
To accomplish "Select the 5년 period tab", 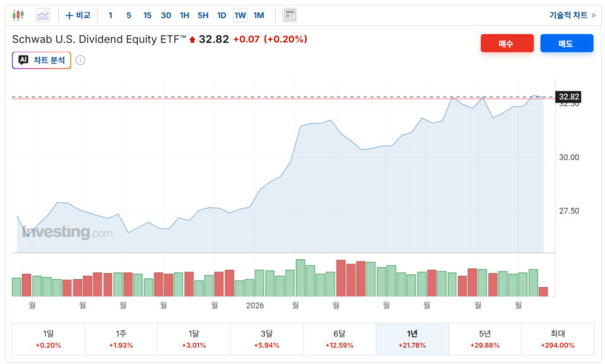I will coord(485,339).
